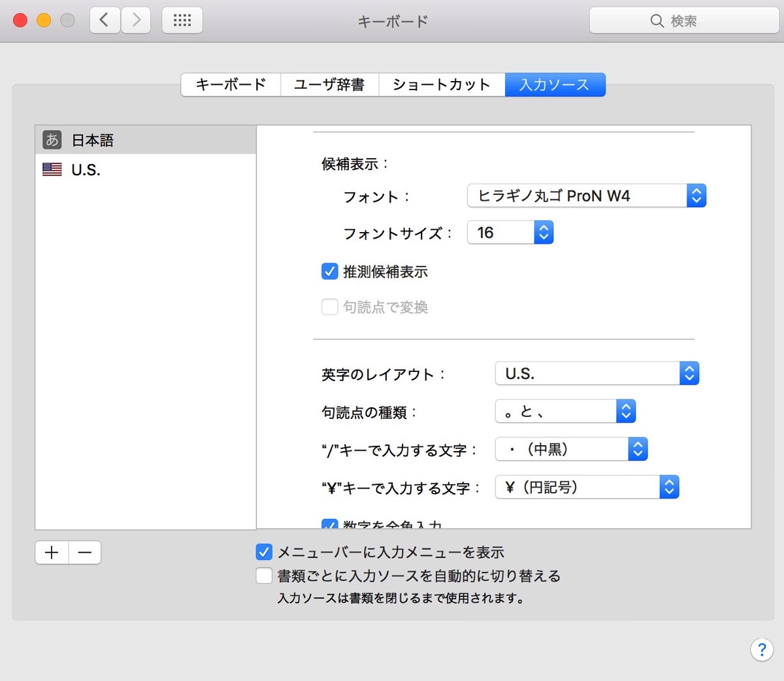Switch to the キーボード tab

click(x=231, y=84)
